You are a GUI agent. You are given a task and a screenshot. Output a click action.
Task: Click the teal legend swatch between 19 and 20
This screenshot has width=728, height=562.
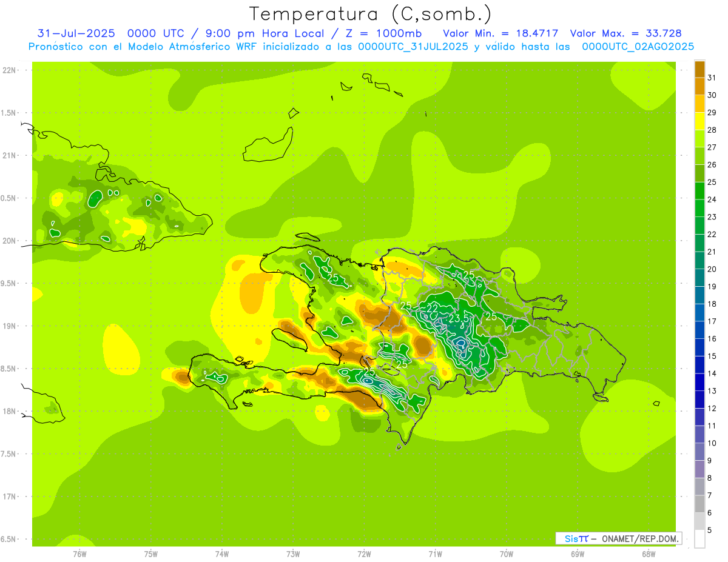point(699,278)
